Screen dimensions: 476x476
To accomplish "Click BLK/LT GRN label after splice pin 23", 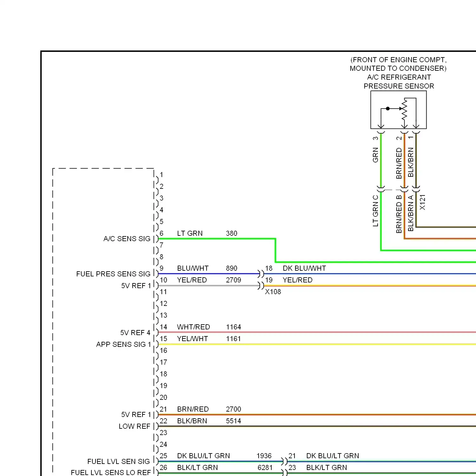I will [327, 467].
